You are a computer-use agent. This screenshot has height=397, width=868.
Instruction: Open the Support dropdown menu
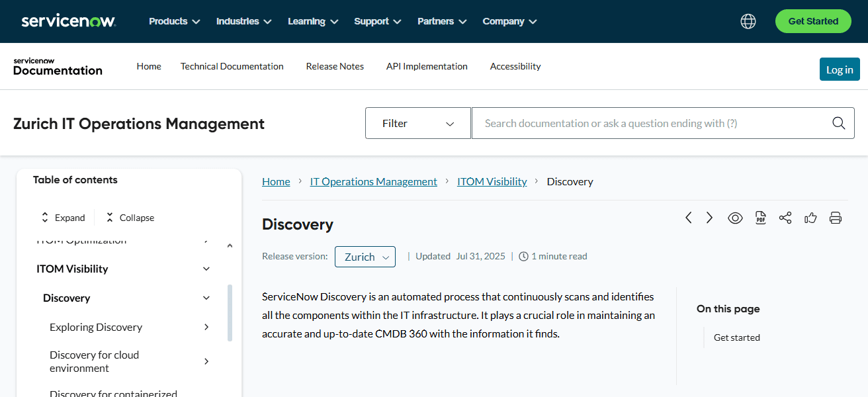pos(378,21)
